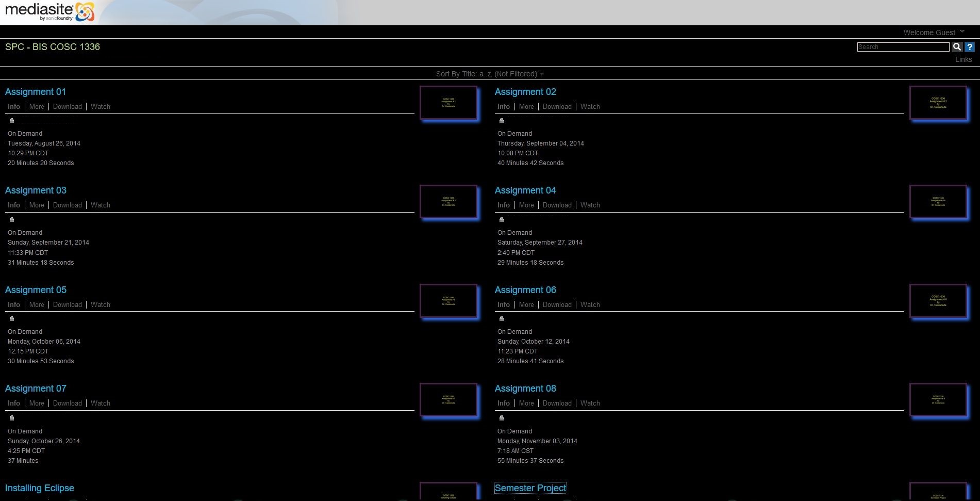This screenshot has height=501, width=980.
Task: Focus the Search input field
Action: click(903, 47)
